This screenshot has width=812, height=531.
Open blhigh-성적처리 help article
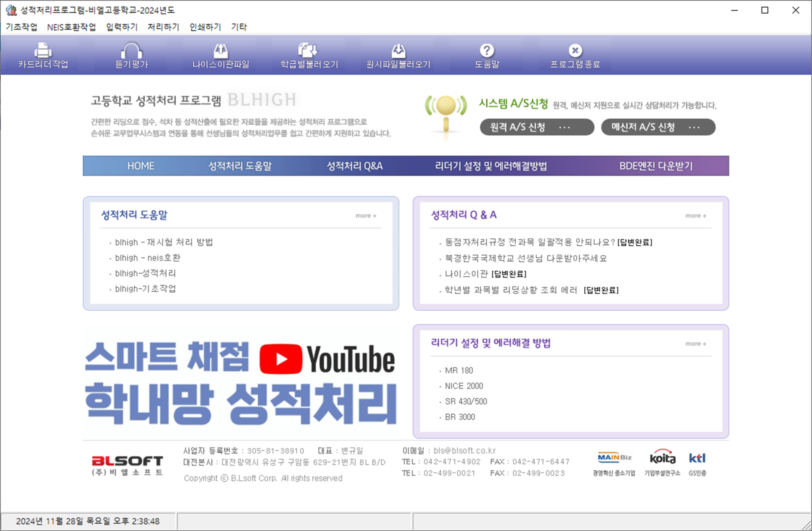146,273
